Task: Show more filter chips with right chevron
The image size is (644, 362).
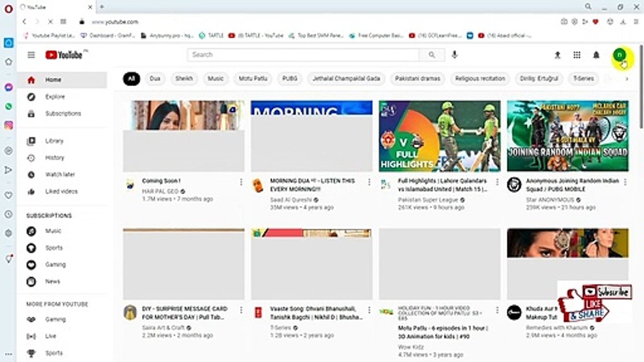Action: [626, 78]
